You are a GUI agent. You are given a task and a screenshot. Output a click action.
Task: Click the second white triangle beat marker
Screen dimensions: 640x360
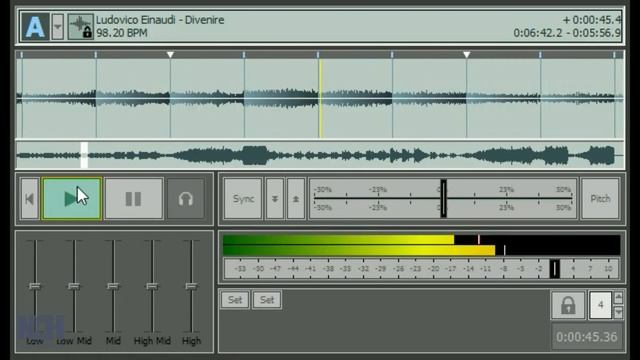coord(467,55)
